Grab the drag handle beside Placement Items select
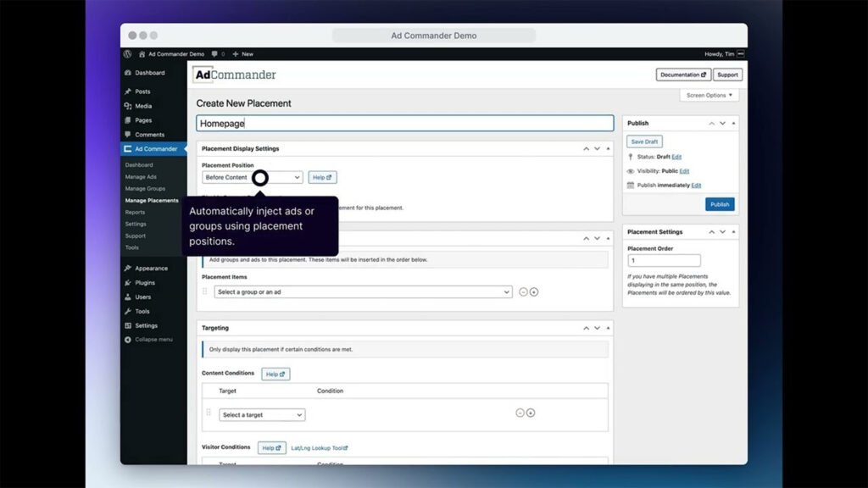Viewport: 868px width, 488px height. pyautogui.click(x=205, y=291)
